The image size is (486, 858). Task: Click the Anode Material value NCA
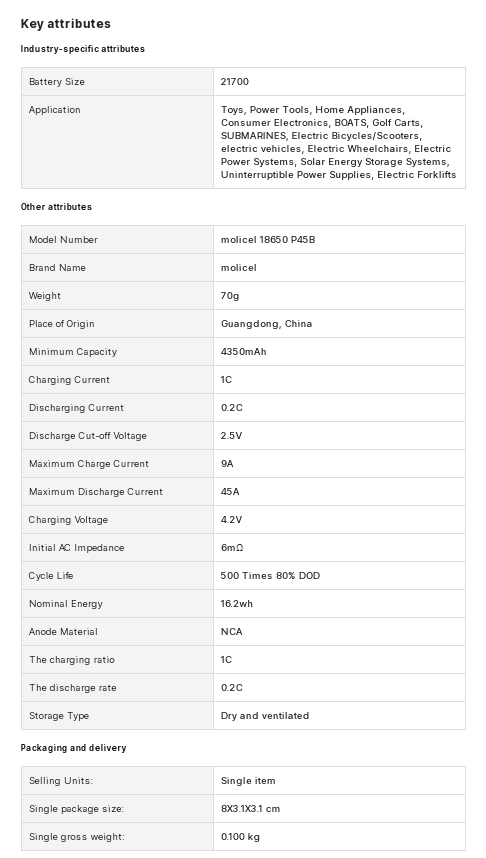click(232, 631)
